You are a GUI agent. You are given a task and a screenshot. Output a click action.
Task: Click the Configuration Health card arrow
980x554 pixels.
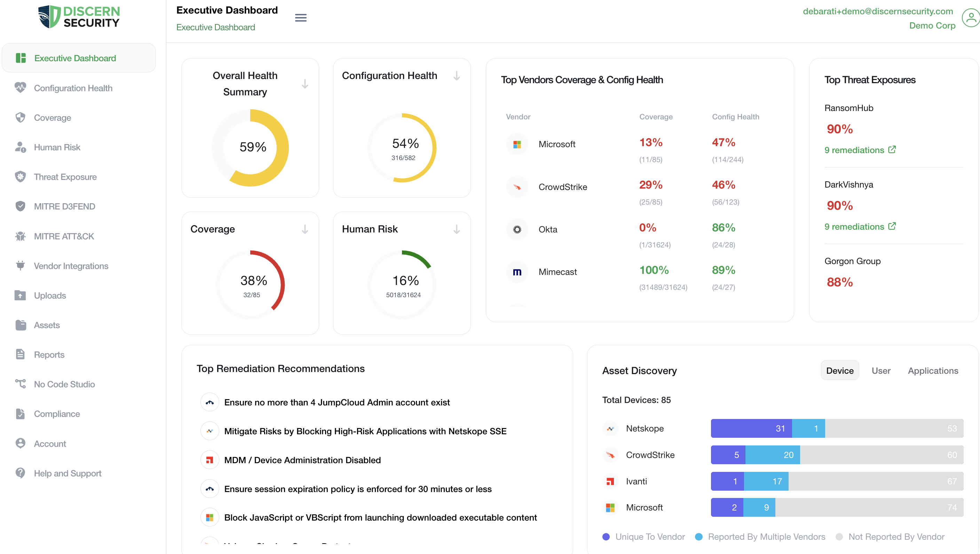pyautogui.click(x=457, y=76)
